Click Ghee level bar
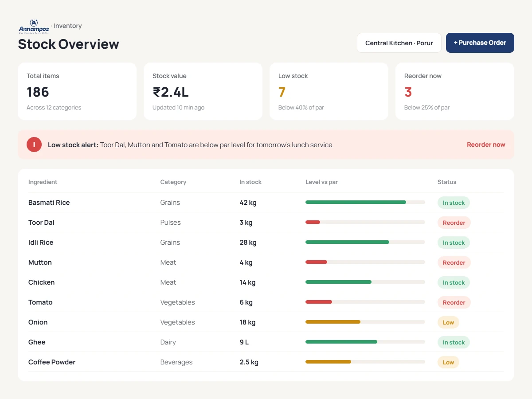 [x=365, y=342]
